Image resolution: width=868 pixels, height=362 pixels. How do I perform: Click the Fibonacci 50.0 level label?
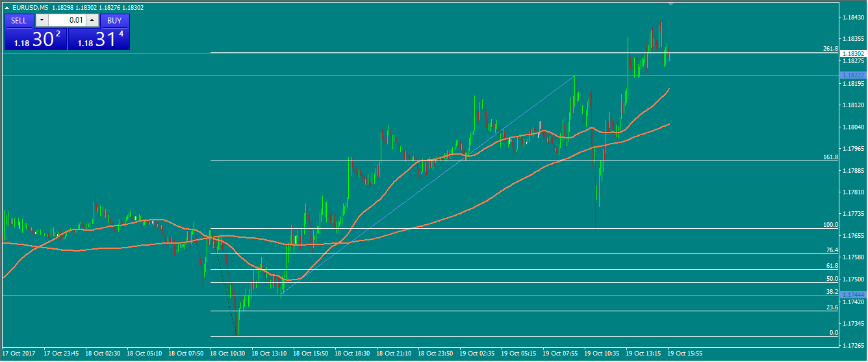pyautogui.click(x=832, y=279)
